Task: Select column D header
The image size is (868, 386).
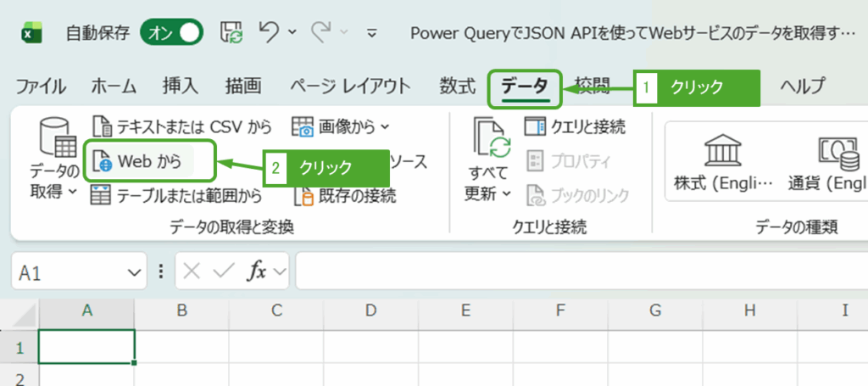Action: pos(370,311)
